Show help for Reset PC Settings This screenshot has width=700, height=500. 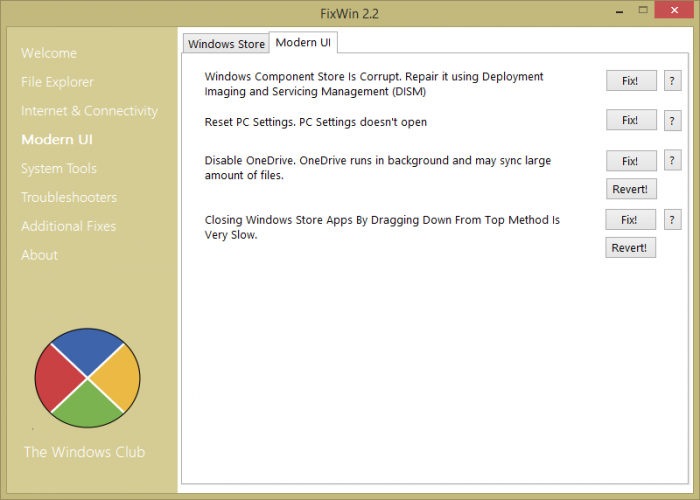tap(672, 121)
